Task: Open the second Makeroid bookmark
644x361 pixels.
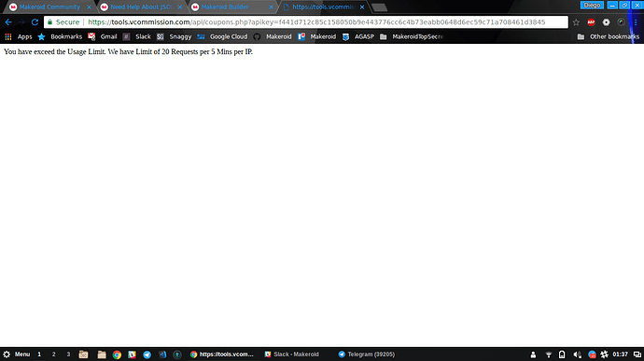Action: pos(317,36)
